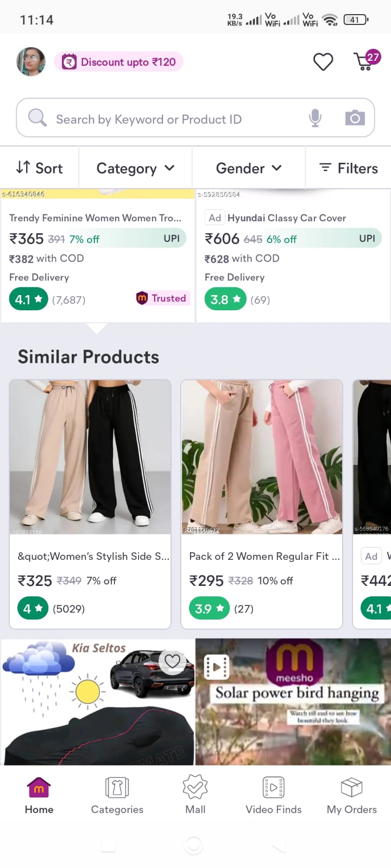The height and width of the screenshot is (868, 391).
Task: Tap the voice search microphone icon
Action: tap(315, 118)
